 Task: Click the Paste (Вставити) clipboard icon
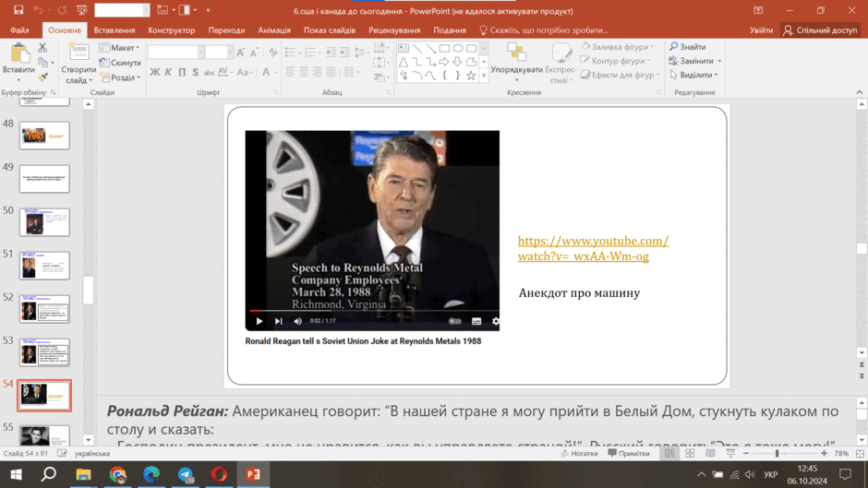click(x=18, y=54)
